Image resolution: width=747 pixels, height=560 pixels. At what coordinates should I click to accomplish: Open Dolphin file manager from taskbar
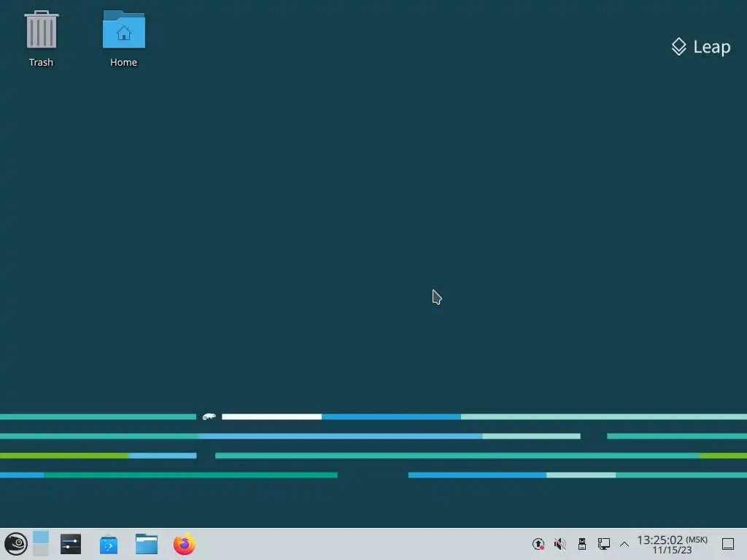tap(146, 544)
